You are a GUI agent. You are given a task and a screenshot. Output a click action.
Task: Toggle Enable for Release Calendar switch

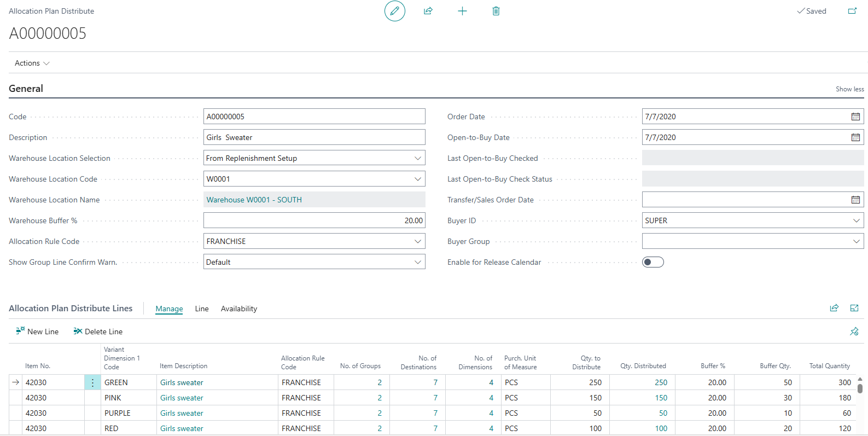(x=653, y=262)
